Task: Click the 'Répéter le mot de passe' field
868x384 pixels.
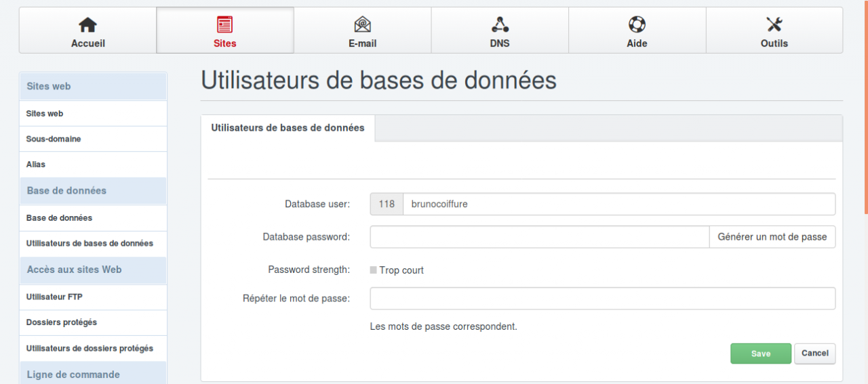Action: 602,299
